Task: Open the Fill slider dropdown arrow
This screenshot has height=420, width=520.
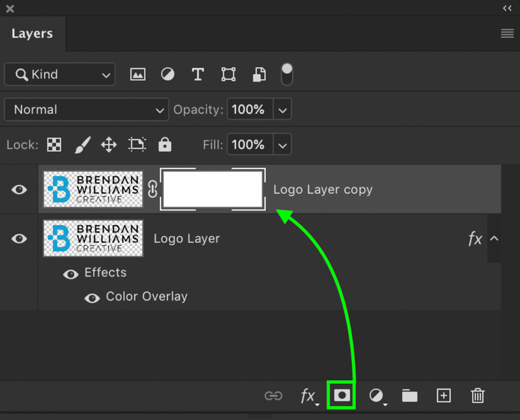Action: 282,145
